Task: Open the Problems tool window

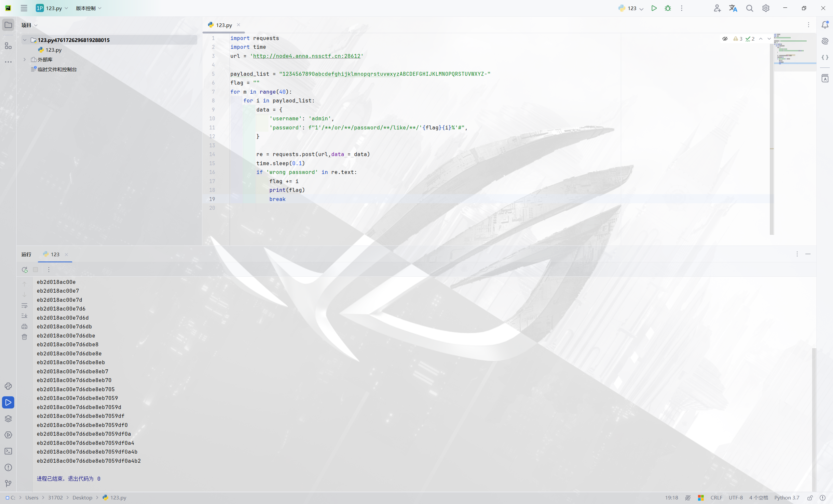Action: [8, 467]
